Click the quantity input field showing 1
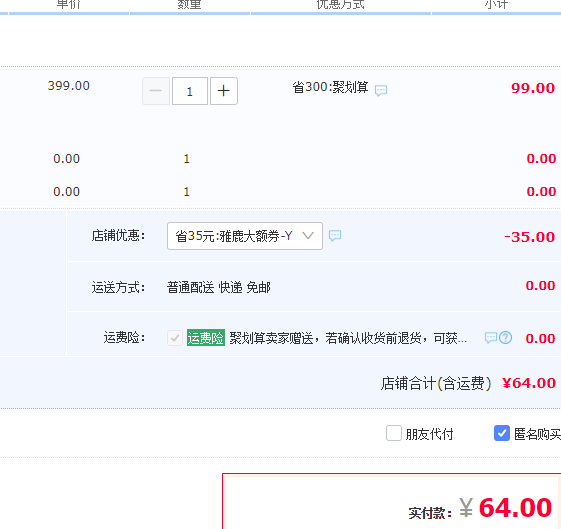Image resolution: width=561 pixels, height=529 pixels. [x=190, y=91]
